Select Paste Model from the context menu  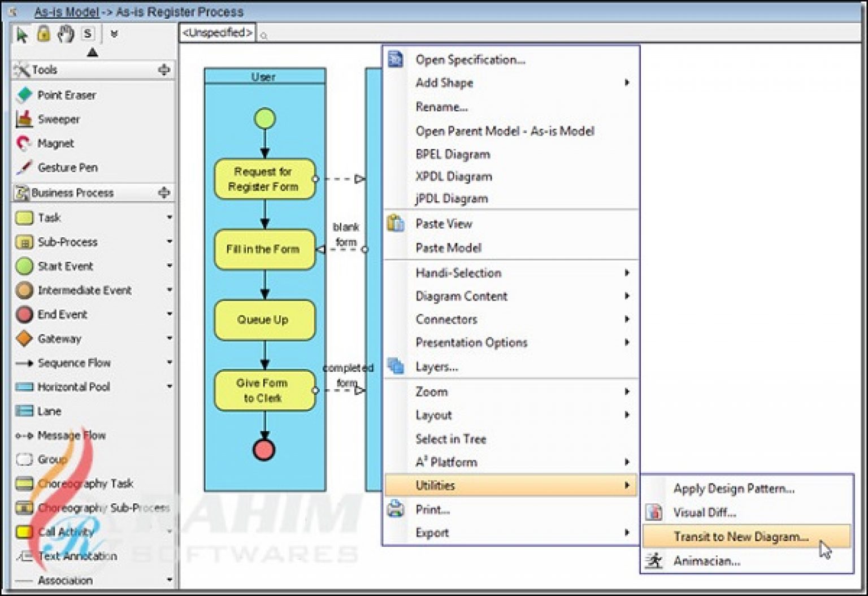click(x=448, y=247)
